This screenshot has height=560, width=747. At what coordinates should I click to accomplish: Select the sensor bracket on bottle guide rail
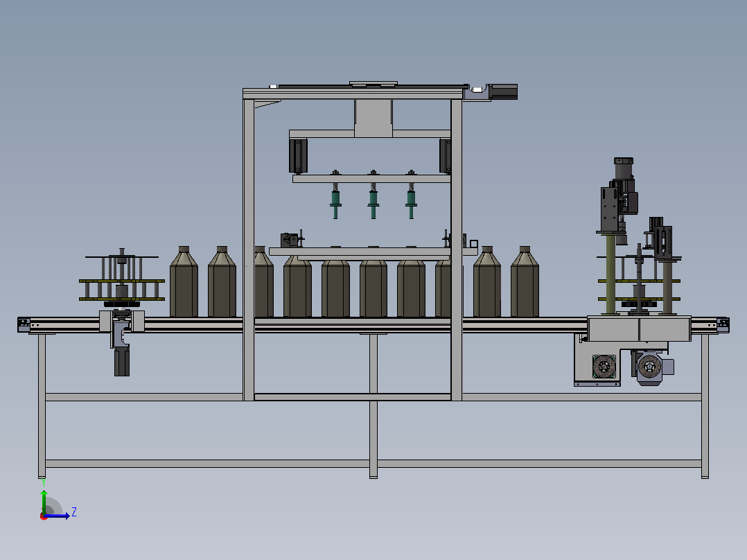(x=291, y=240)
